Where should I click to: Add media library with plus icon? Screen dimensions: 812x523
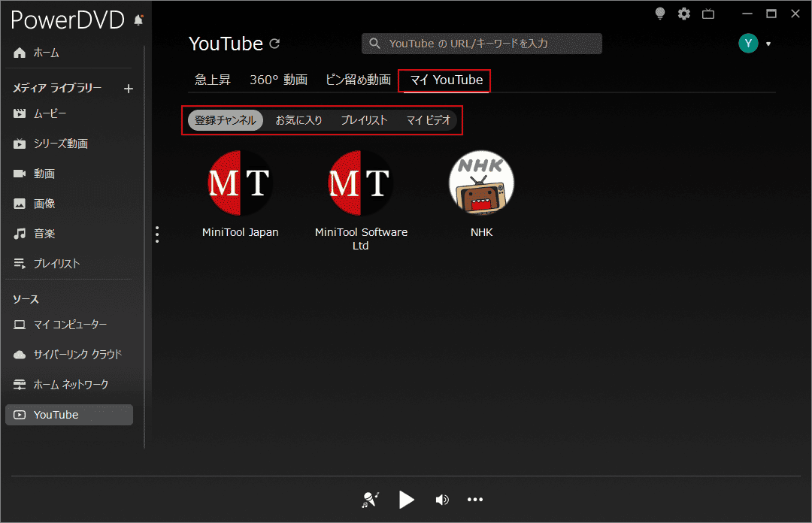(x=129, y=89)
